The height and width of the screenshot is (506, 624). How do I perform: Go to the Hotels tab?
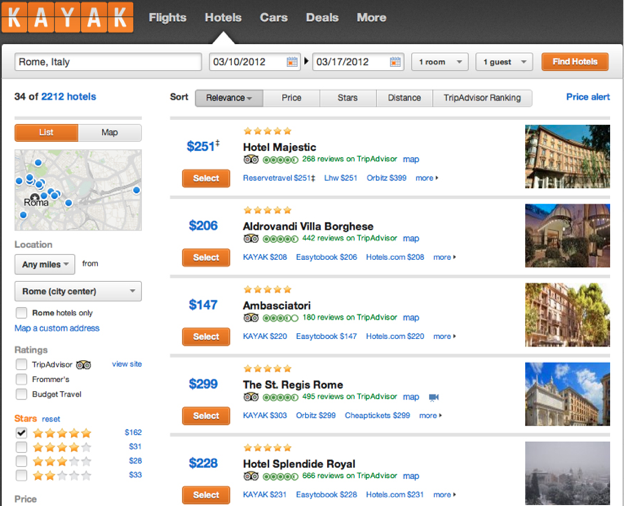[x=223, y=18]
